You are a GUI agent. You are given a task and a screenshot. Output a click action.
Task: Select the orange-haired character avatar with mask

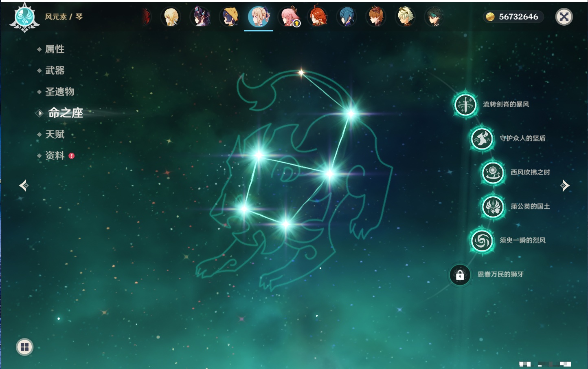376,17
